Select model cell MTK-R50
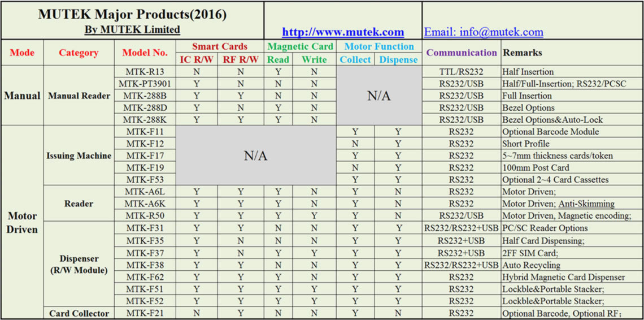Image resolution: width=644 pixels, height=320 pixels. coord(145,215)
